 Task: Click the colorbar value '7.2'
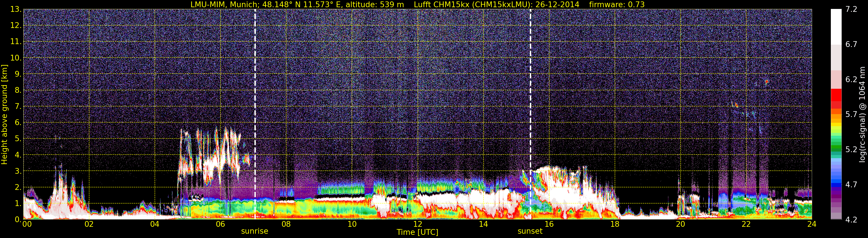click(x=851, y=10)
